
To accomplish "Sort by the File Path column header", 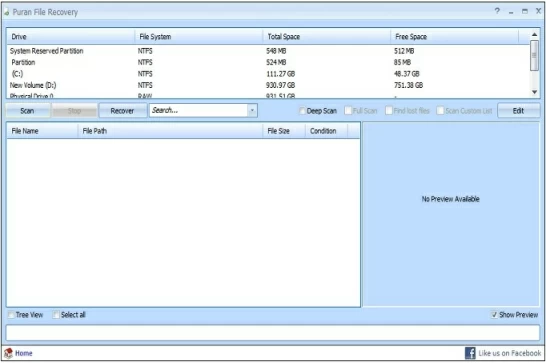I will click(170, 131).
